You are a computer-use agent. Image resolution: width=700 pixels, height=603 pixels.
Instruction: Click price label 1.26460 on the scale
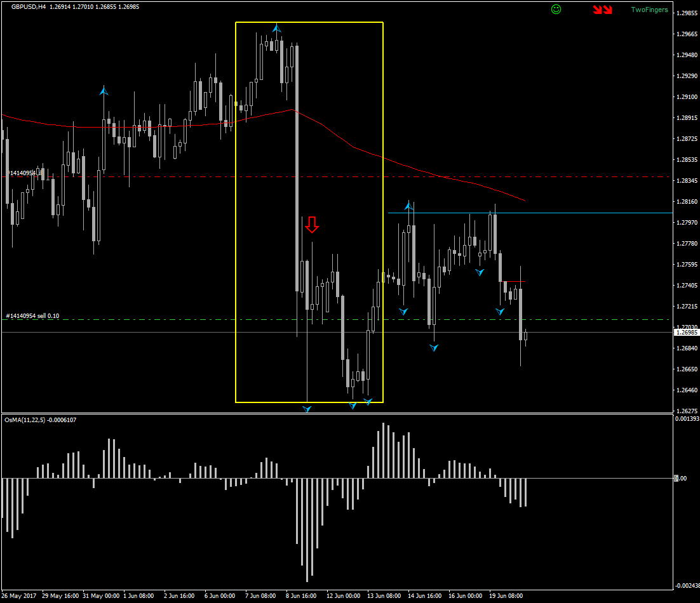[x=687, y=390]
